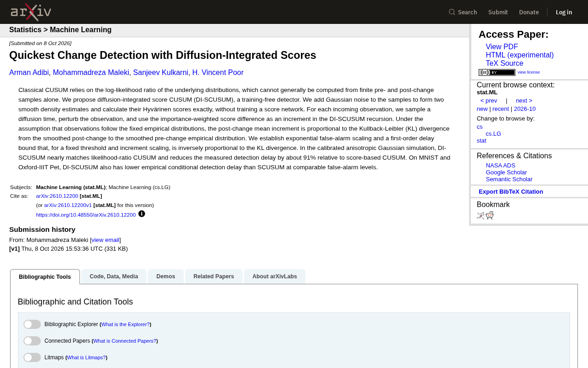
Task: Open the 2026-10 listing
Action: (x=525, y=109)
